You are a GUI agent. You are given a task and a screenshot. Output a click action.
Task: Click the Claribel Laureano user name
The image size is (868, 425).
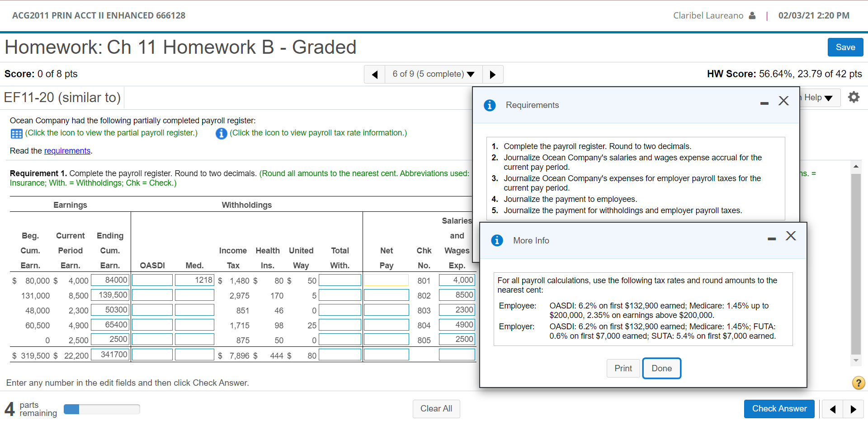click(x=708, y=16)
